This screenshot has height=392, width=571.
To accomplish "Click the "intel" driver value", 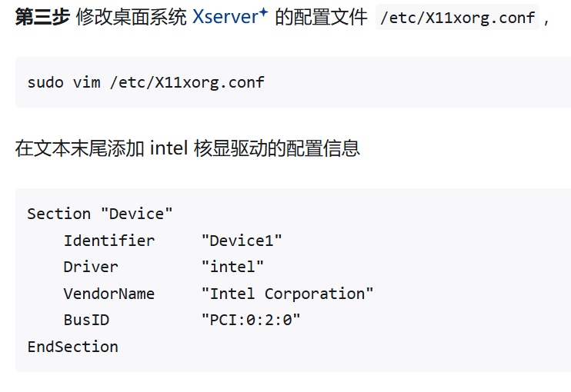I will (232, 267).
